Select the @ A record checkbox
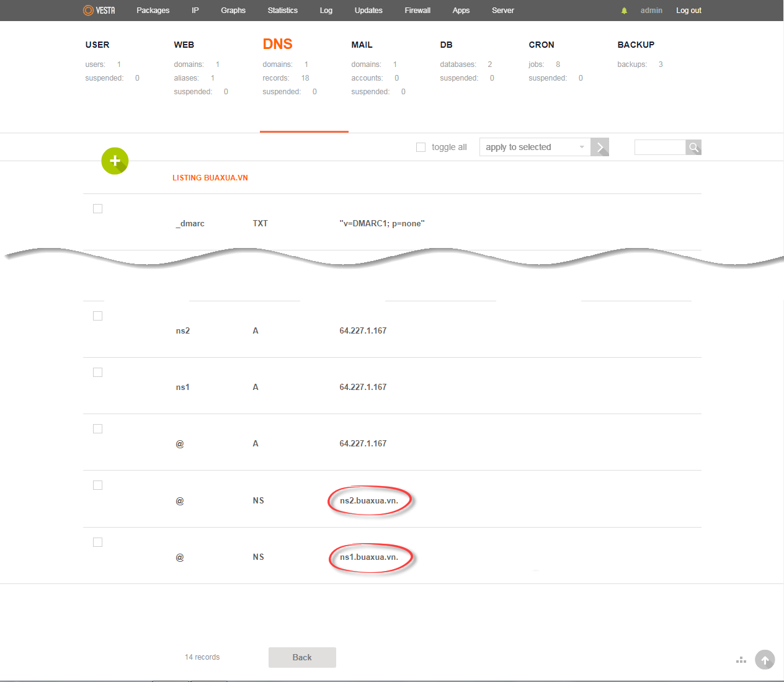784x682 pixels. coord(97,428)
